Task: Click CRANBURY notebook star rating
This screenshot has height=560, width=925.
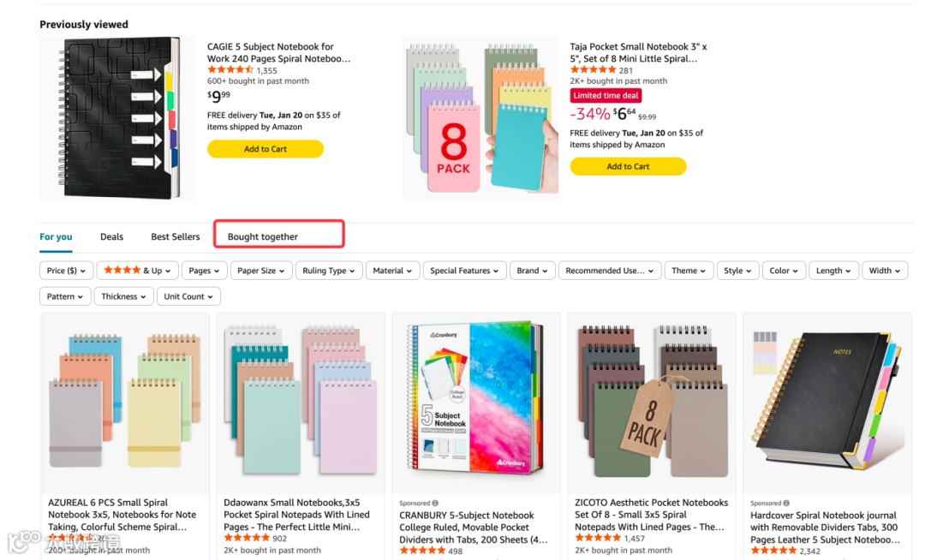Action: coord(422,551)
